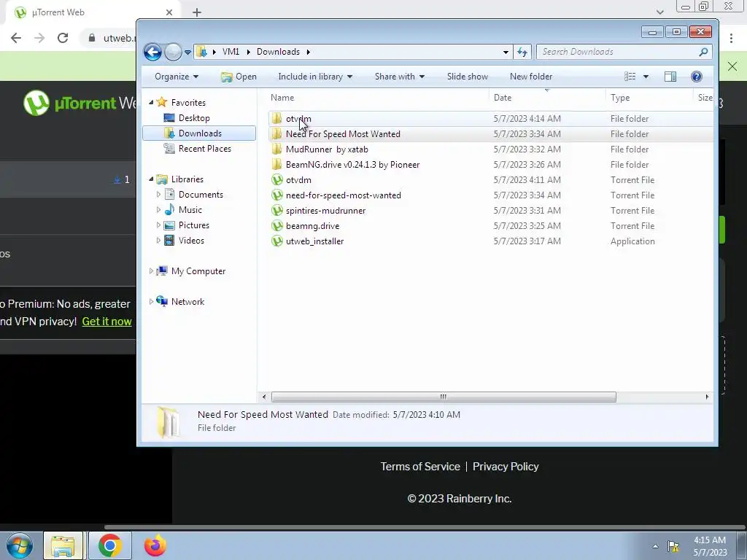Image resolution: width=747 pixels, height=560 pixels.
Task: Toggle the preview pane icon
Action: 670,77
